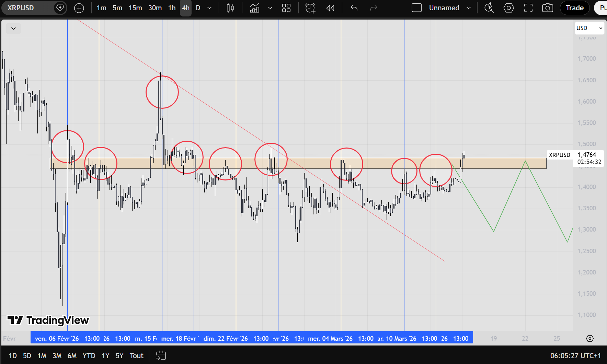The width and height of the screenshot is (607, 364).
Task: Select the 1h timeframe
Action: [x=172, y=8]
